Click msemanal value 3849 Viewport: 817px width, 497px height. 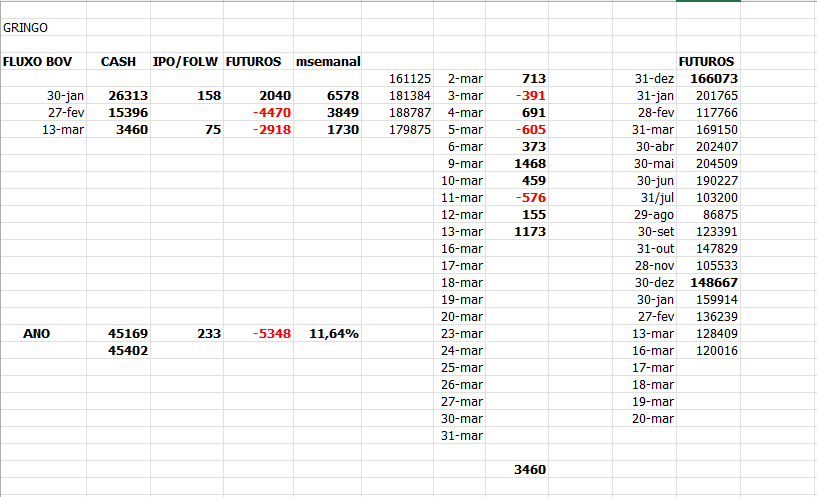328,113
